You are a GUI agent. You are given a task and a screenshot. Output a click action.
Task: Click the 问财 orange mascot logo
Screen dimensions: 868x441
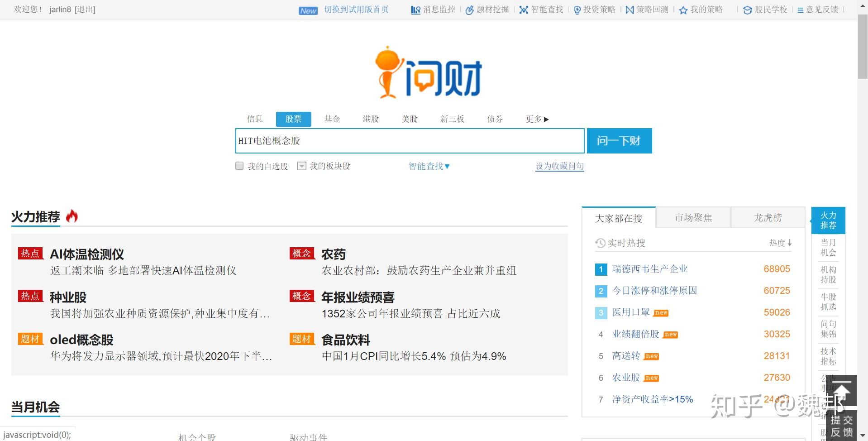pos(389,72)
